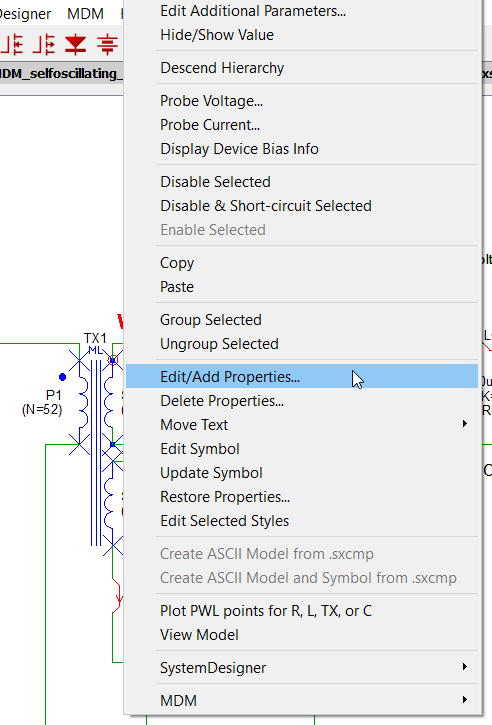
Task: Expand the Move Text submenu arrow
Action: click(465, 424)
